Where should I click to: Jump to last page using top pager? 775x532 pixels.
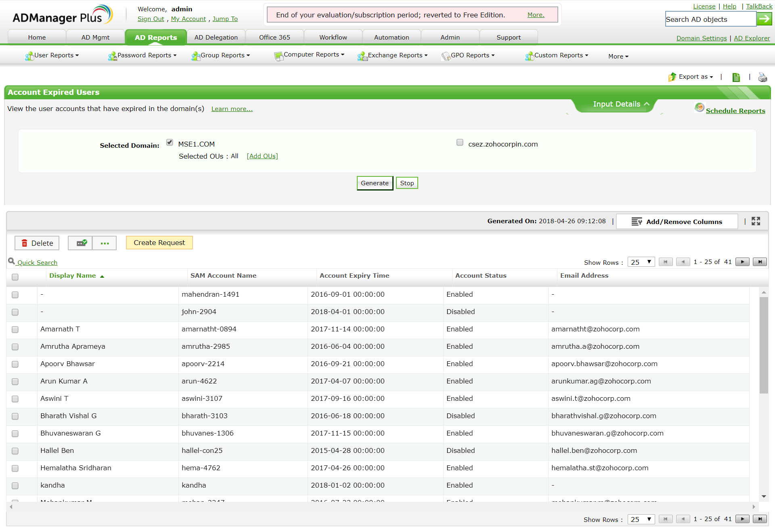click(x=760, y=262)
